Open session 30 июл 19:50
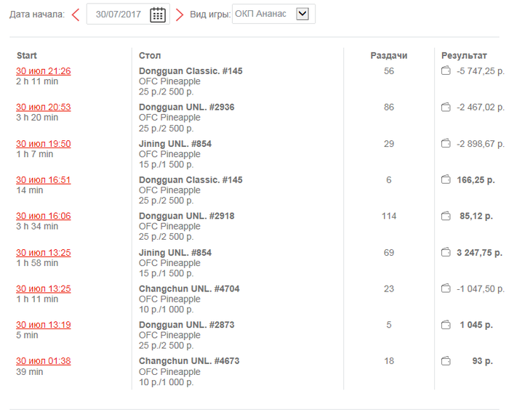Image resolution: width=509 pixels, height=420 pixels. point(44,144)
